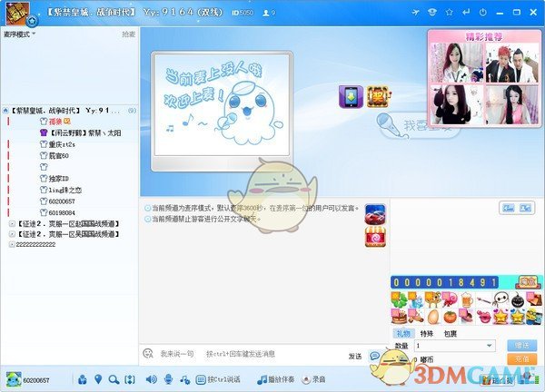Click the user avatar beside 60200657 at bottom left
The width and height of the screenshot is (545, 392).
tap(14, 379)
